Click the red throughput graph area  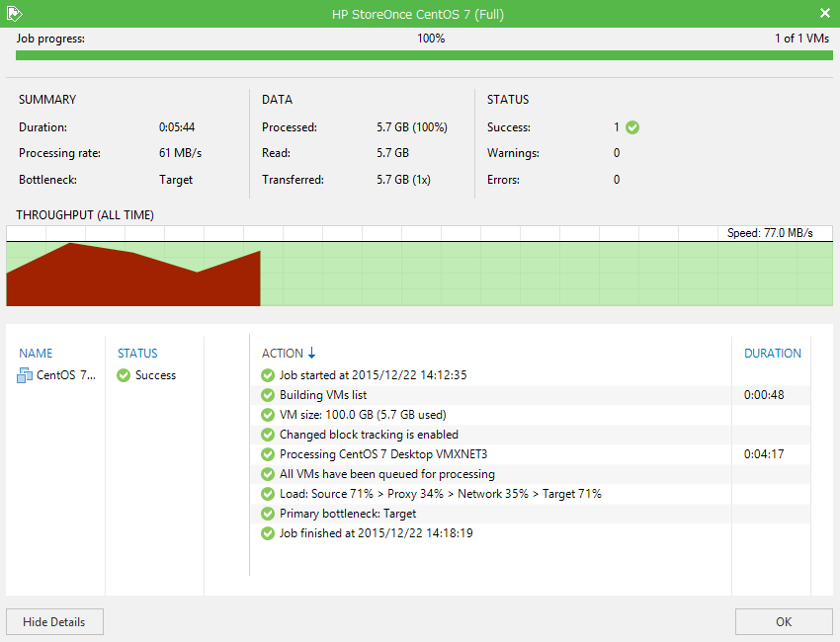(133, 276)
